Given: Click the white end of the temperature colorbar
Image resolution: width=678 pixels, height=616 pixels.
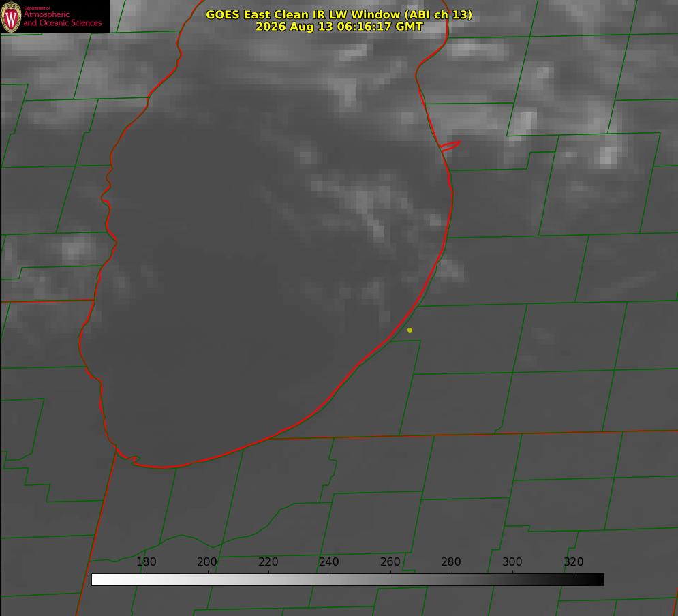Looking at the screenshot, I should pyautogui.click(x=99, y=580).
